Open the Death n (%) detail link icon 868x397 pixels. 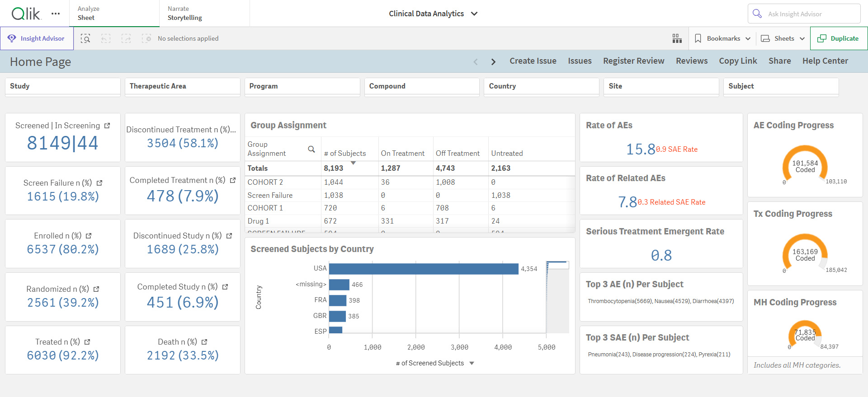tap(204, 342)
